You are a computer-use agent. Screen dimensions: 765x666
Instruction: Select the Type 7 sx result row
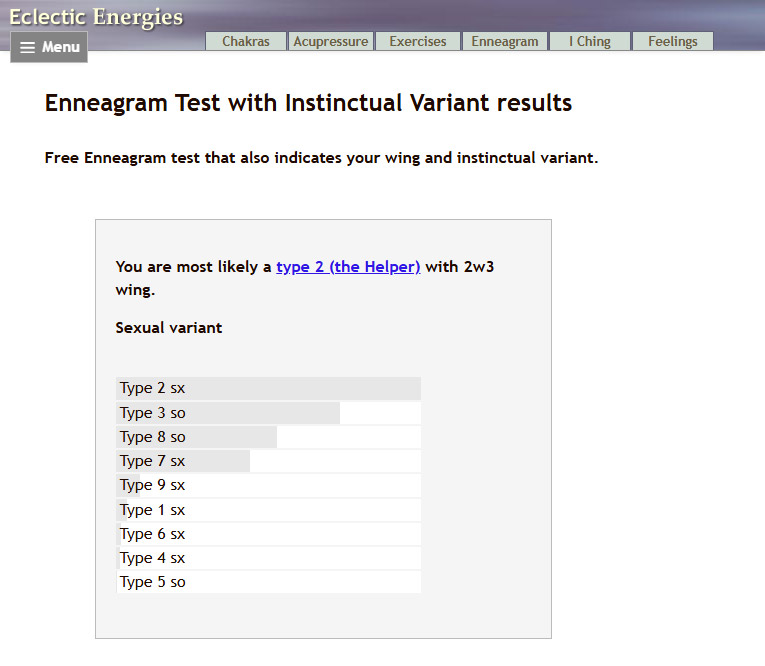click(268, 461)
